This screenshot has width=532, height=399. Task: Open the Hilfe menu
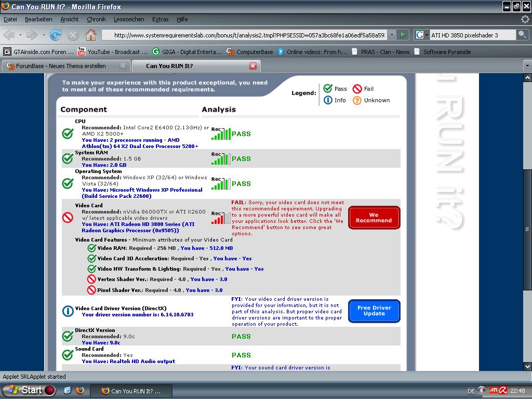pyautogui.click(x=182, y=19)
